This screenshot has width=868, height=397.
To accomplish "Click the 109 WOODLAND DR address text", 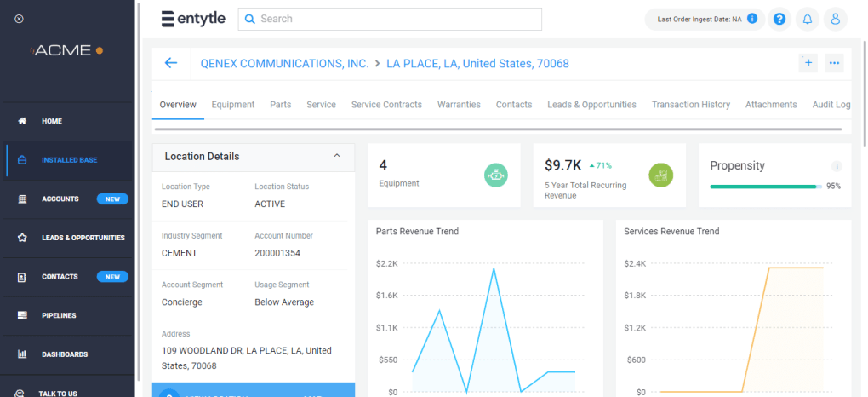I will click(247, 358).
